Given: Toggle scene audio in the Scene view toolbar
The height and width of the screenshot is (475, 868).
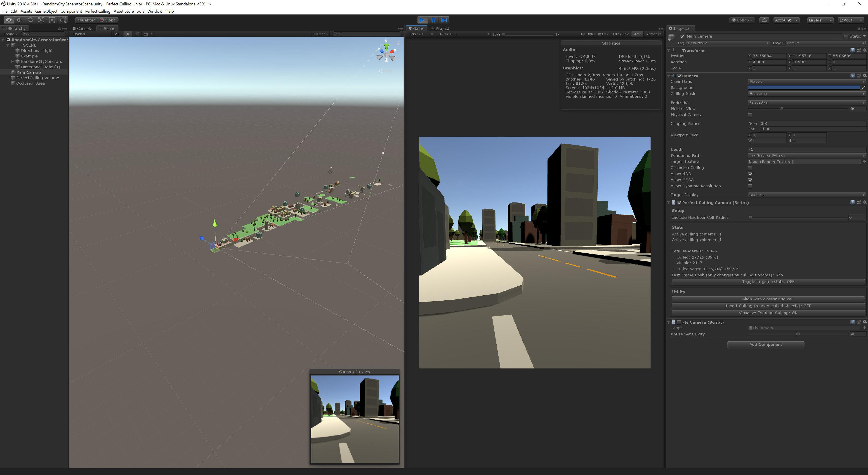Looking at the screenshot, I should [137, 34].
